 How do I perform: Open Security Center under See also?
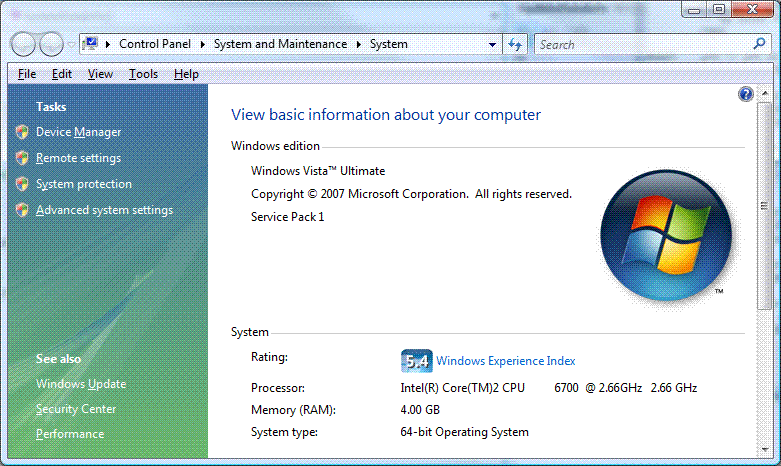coord(76,409)
